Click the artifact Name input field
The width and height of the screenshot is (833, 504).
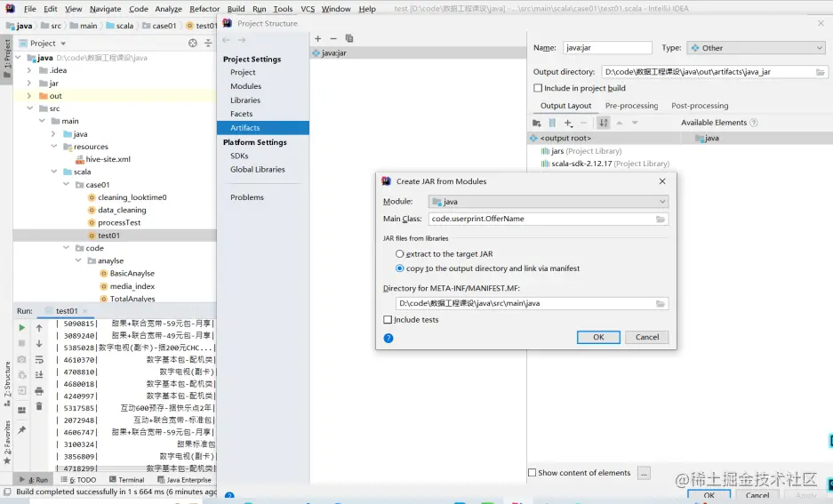[607, 48]
